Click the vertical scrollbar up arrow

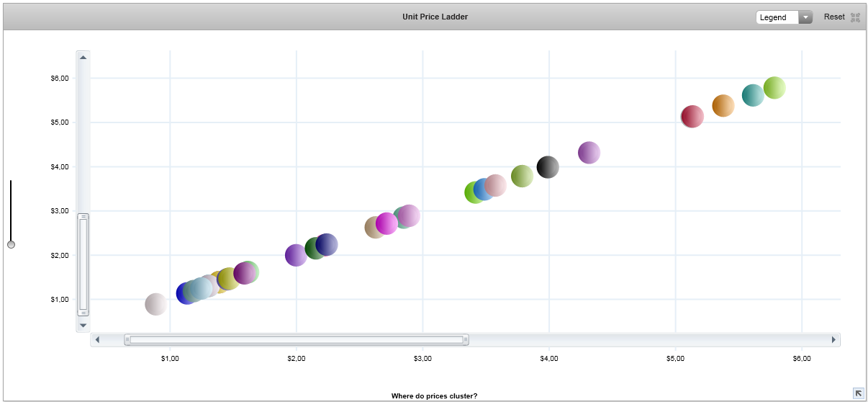[x=83, y=58]
